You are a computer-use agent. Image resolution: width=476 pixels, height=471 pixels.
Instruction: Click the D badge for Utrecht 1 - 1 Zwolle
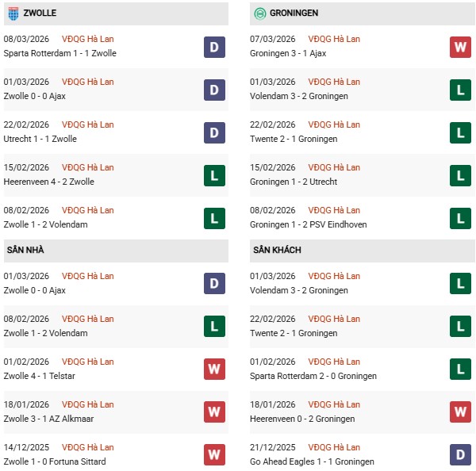(214, 132)
